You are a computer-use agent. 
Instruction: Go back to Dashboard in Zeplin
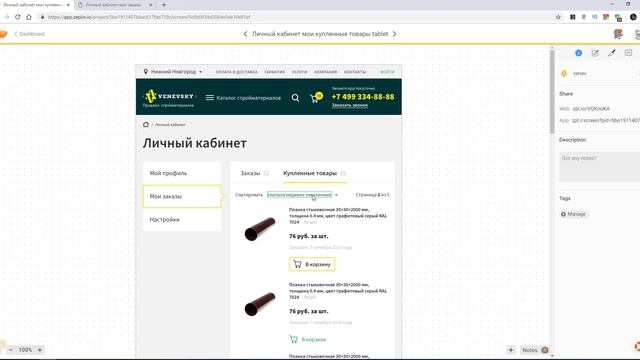tap(29, 34)
